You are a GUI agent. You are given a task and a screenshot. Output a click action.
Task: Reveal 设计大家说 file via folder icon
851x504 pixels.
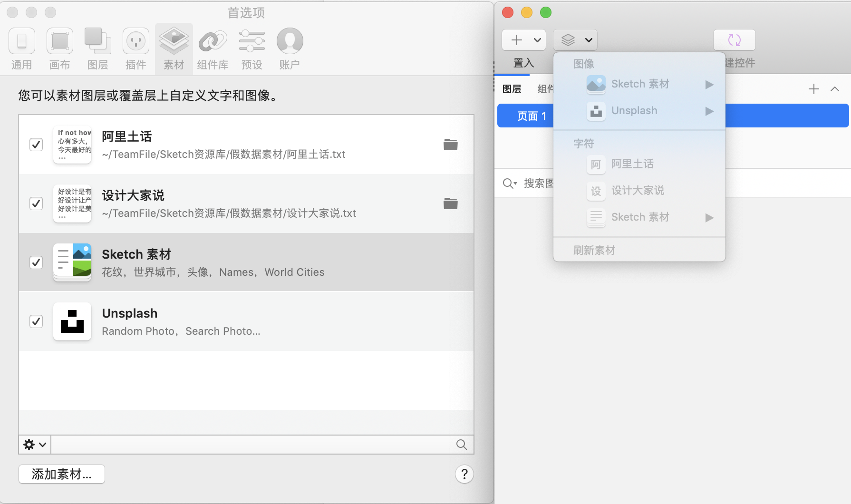click(450, 204)
